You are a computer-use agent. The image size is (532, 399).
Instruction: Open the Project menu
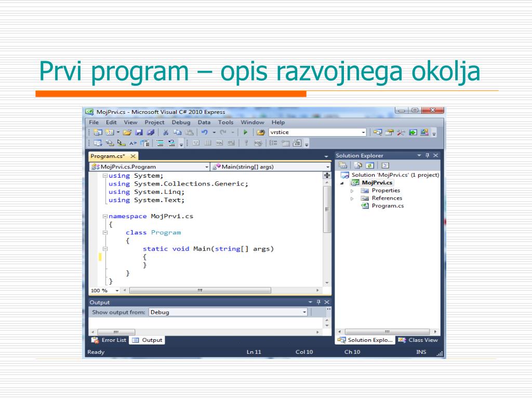point(154,122)
